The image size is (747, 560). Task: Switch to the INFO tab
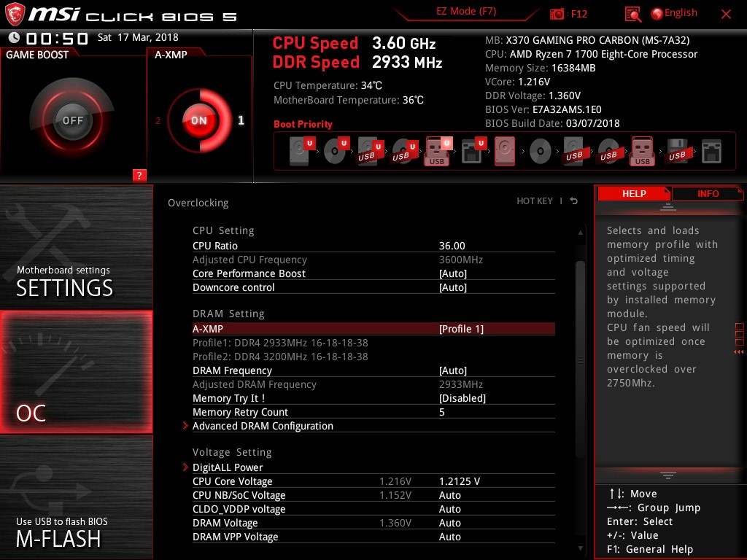coord(708,193)
